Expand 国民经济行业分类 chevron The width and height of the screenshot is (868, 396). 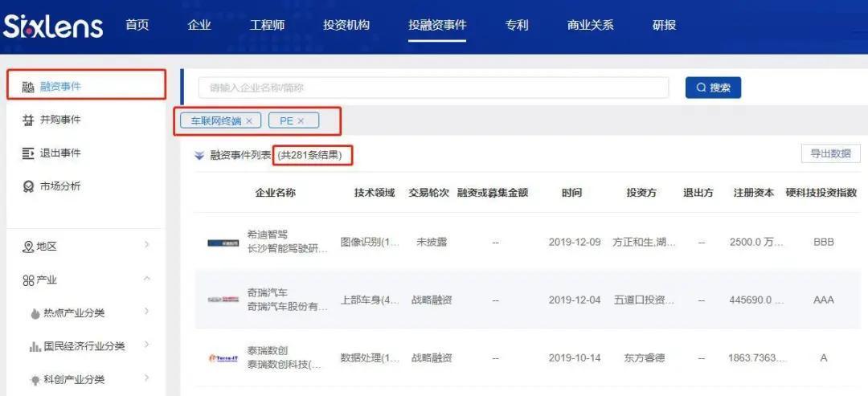(x=147, y=345)
